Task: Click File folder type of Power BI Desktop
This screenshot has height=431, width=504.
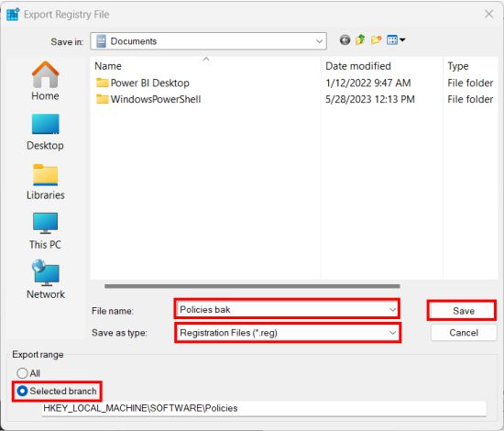Action: click(470, 83)
